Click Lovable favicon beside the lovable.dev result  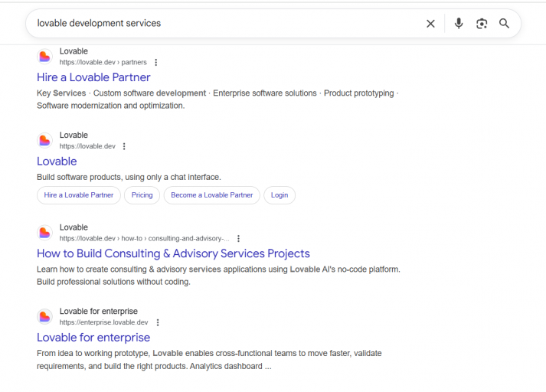coord(44,141)
